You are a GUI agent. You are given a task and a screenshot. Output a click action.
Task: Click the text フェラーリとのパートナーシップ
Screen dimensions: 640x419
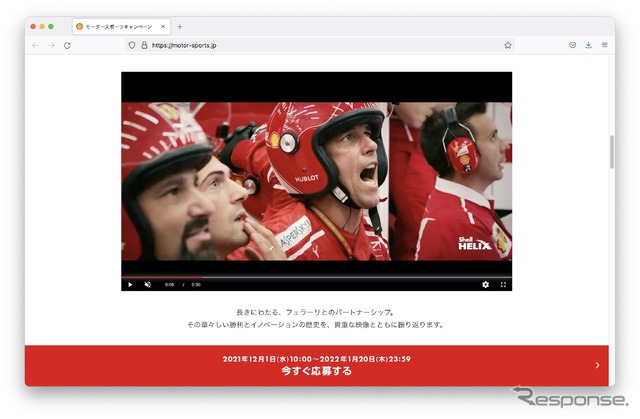point(337,313)
